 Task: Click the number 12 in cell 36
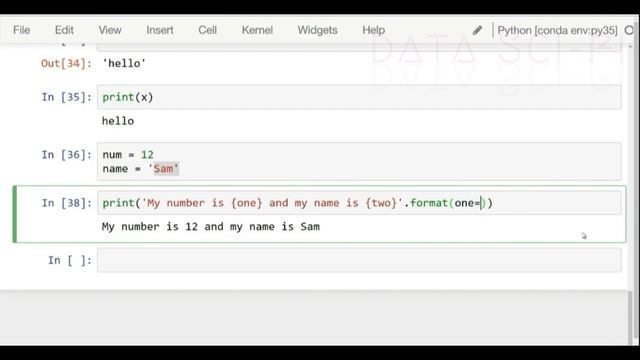(147, 155)
